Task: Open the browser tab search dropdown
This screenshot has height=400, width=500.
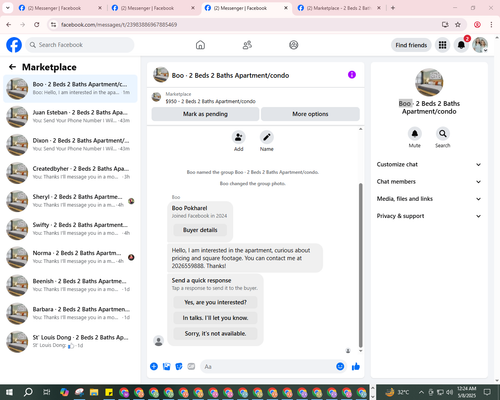Action: [8, 8]
